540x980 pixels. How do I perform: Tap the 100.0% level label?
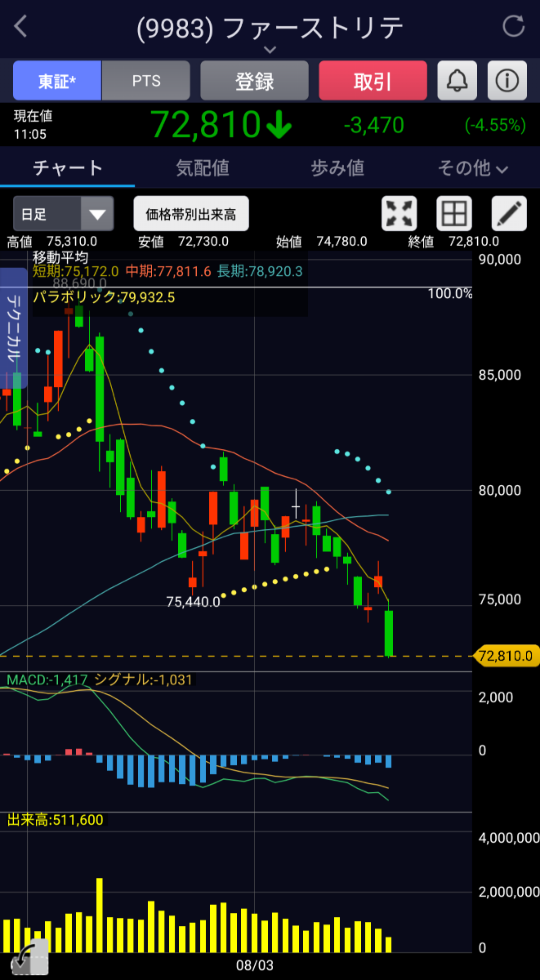(x=450, y=293)
